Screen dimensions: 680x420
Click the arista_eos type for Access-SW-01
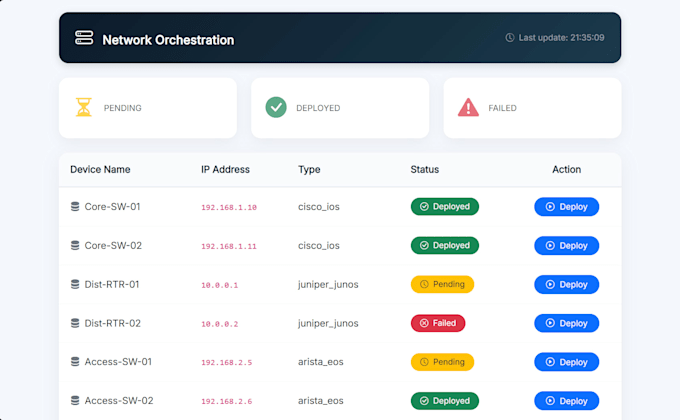coord(320,362)
